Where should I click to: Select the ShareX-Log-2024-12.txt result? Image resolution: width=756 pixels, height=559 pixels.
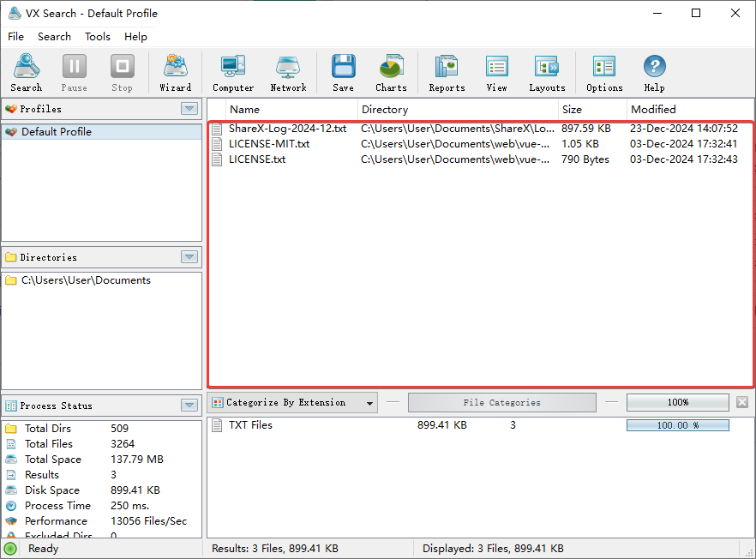(287, 129)
